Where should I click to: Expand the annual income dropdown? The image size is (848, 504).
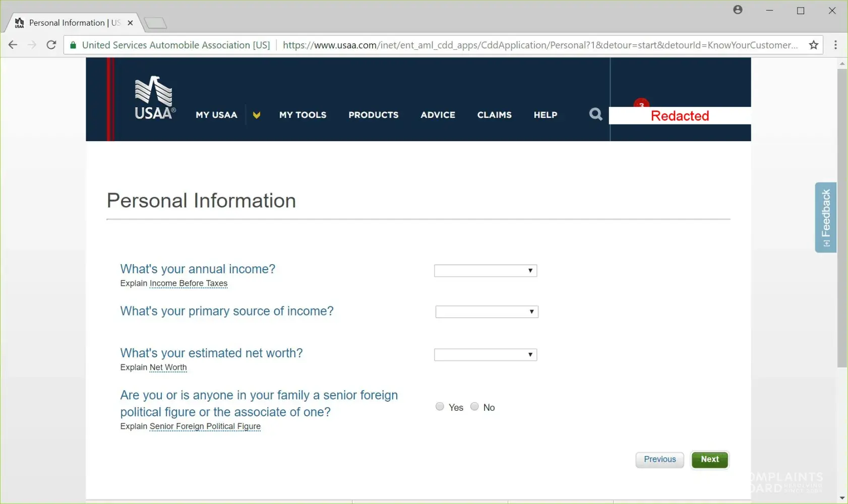486,271
